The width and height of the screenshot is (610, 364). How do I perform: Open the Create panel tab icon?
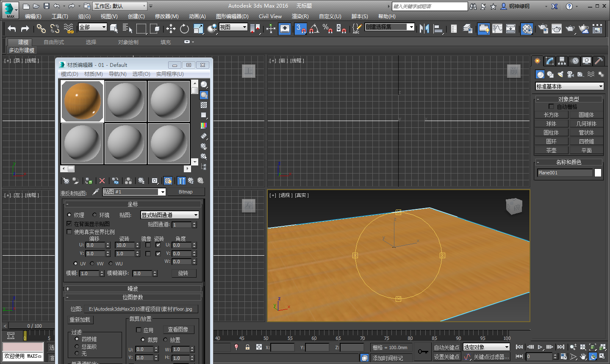pyautogui.click(x=537, y=61)
